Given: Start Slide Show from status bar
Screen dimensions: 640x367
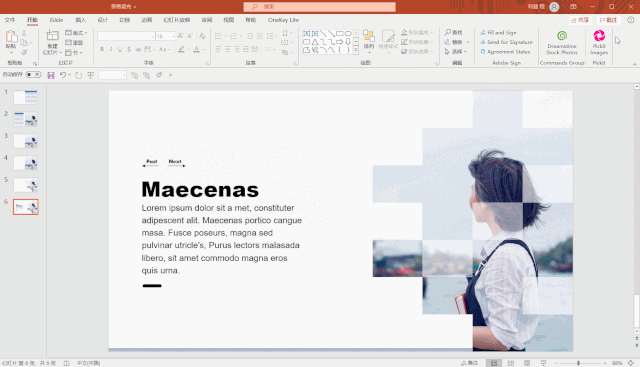Looking at the screenshot, I should (543, 363).
